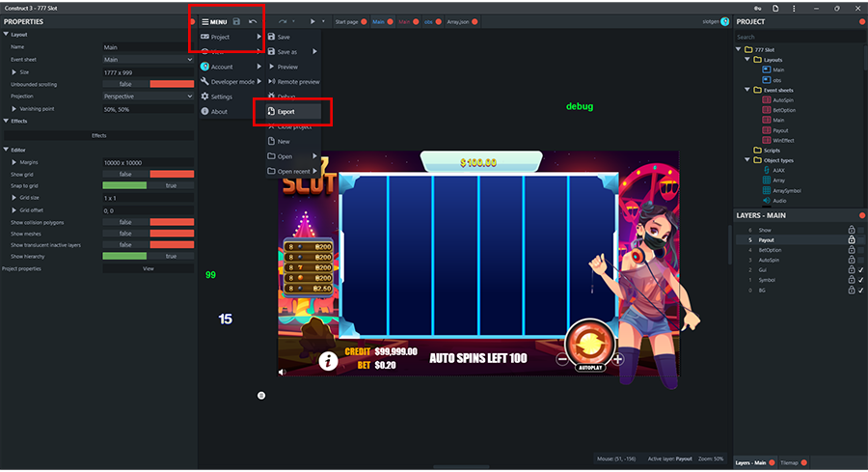
Task: Open the Projection dropdown
Action: [x=149, y=96]
